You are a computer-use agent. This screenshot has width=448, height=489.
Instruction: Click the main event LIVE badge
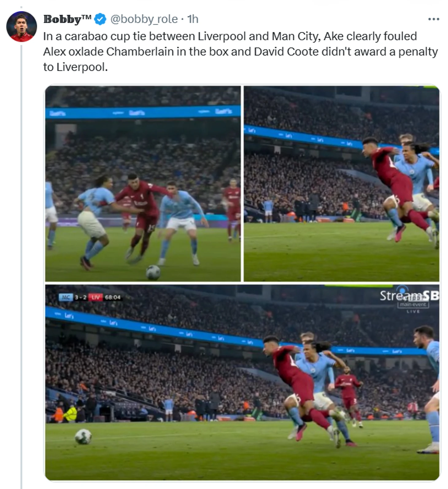[x=413, y=307]
